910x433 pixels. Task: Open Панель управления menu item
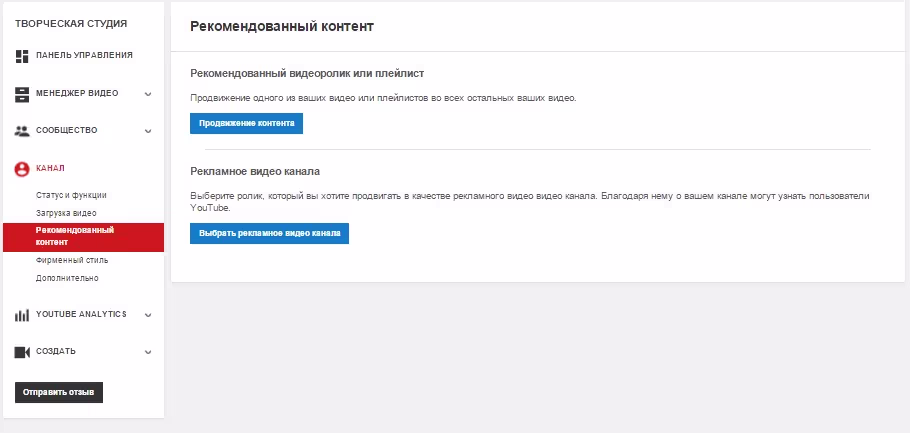click(x=84, y=55)
